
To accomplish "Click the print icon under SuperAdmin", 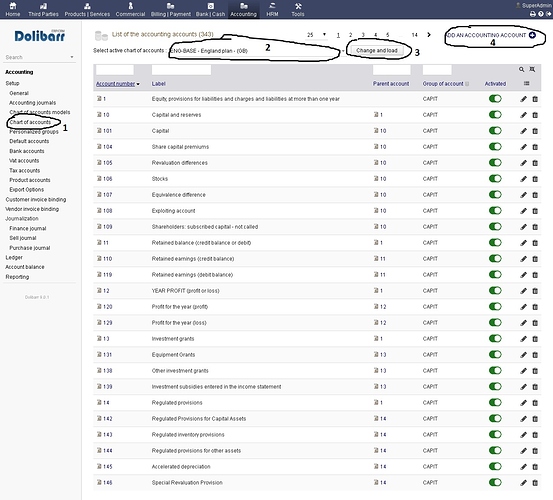I will [x=533, y=14].
